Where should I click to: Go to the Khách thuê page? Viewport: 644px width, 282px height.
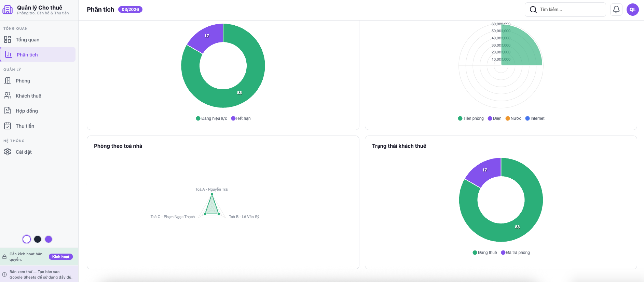[28, 96]
